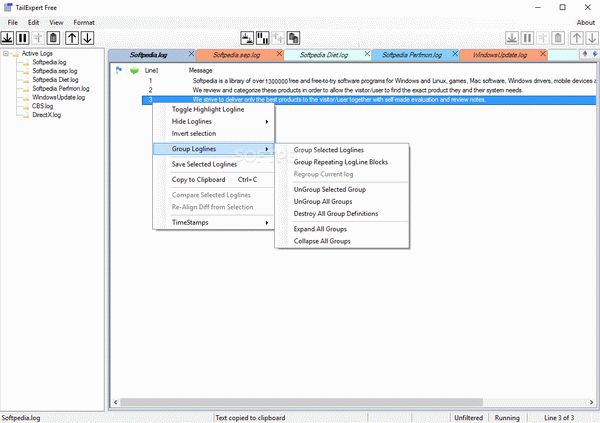Open the Format menu
Image resolution: width=600 pixels, height=423 pixels.
84,21
